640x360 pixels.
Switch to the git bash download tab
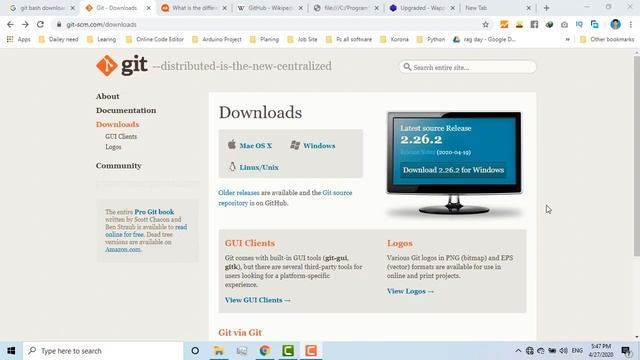(42, 8)
